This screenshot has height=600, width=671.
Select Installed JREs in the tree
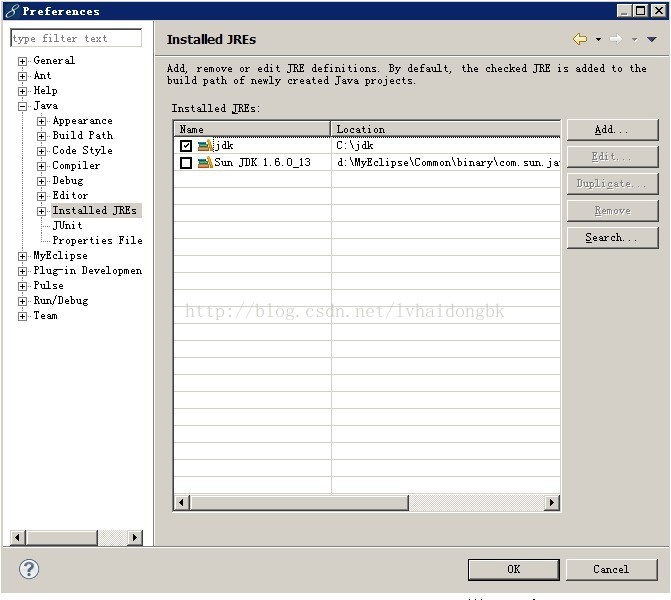(95, 210)
